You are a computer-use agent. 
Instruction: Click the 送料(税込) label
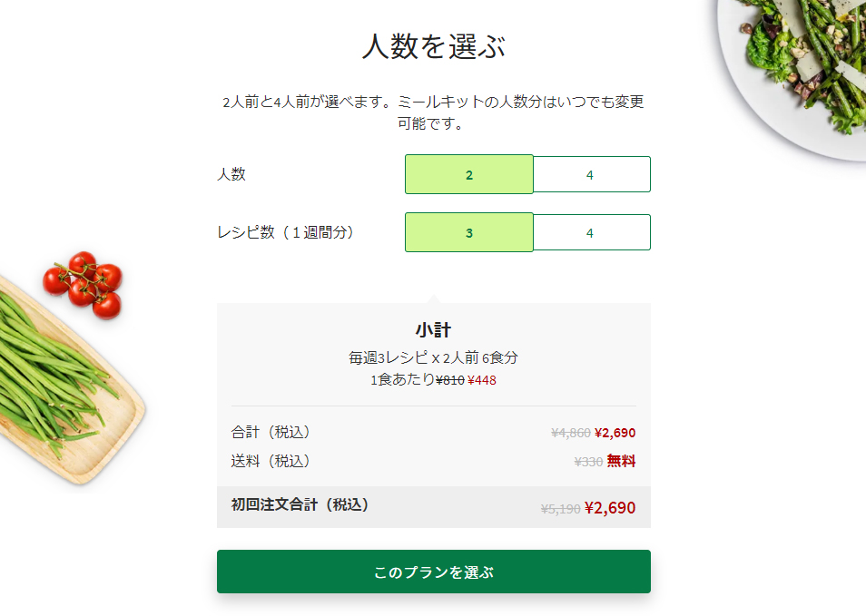271,461
